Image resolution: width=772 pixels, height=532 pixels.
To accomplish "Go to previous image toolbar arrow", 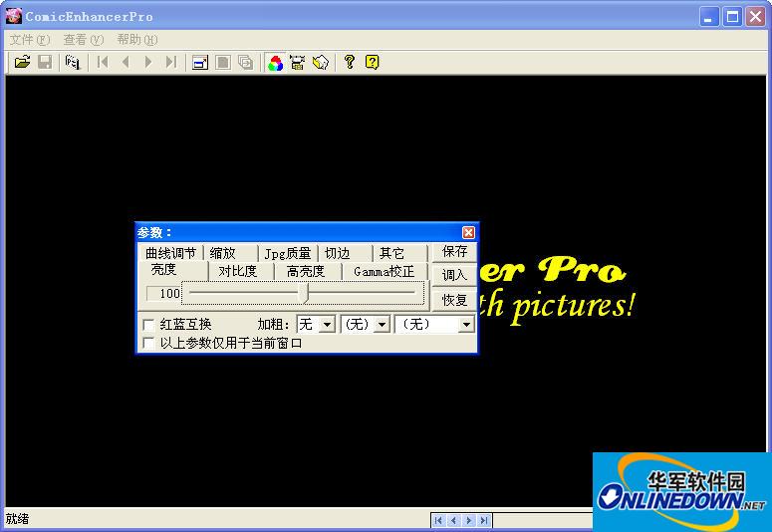I will point(126,62).
